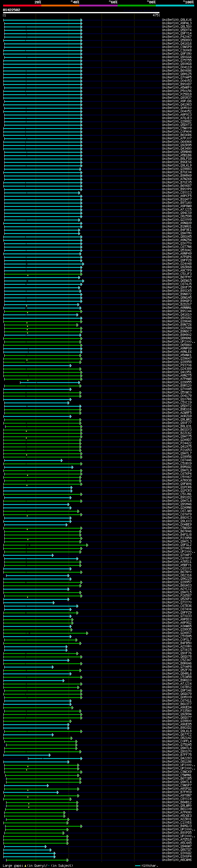Select hit UniRef100_P42067
Screen dimensions: 197x868
click(x=177, y=37)
